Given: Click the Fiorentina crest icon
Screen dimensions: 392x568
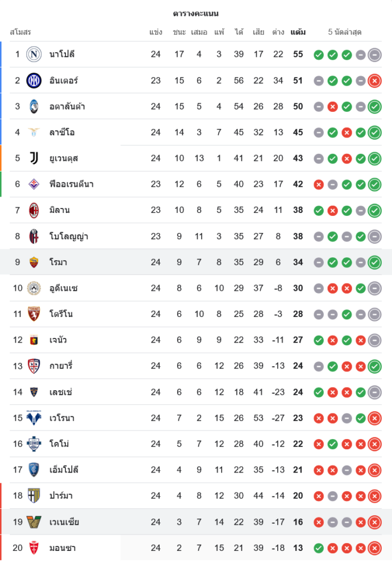Looking at the screenshot, I should [x=34, y=184].
